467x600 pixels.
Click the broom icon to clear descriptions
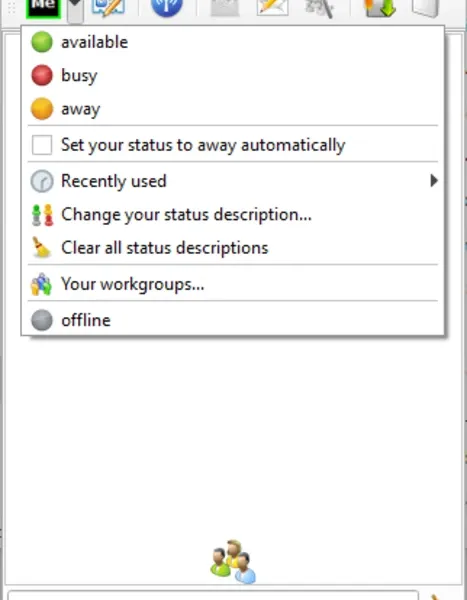41,248
